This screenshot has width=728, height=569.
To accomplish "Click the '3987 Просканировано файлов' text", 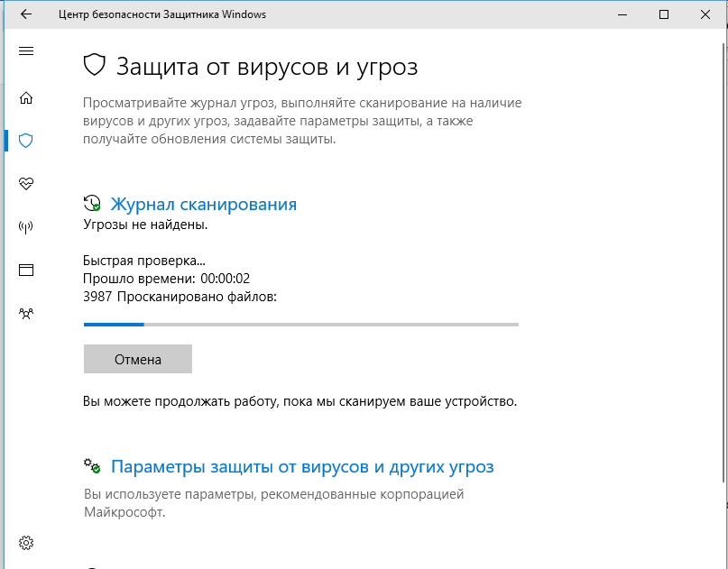I will 180,297.
